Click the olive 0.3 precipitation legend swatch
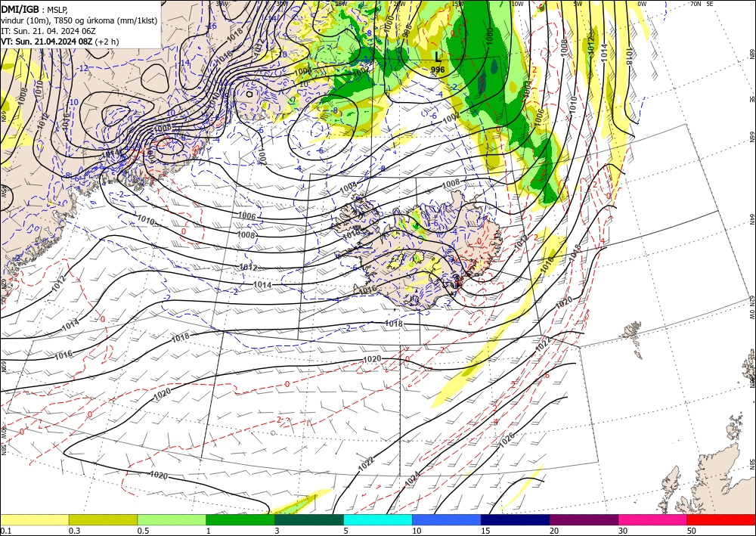 pos(103,519)
